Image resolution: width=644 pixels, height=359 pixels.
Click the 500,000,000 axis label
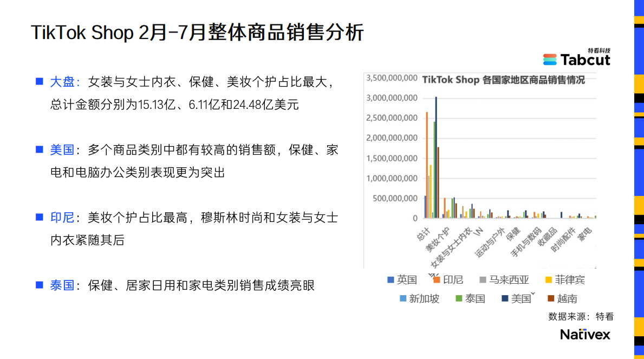[395, 198]
